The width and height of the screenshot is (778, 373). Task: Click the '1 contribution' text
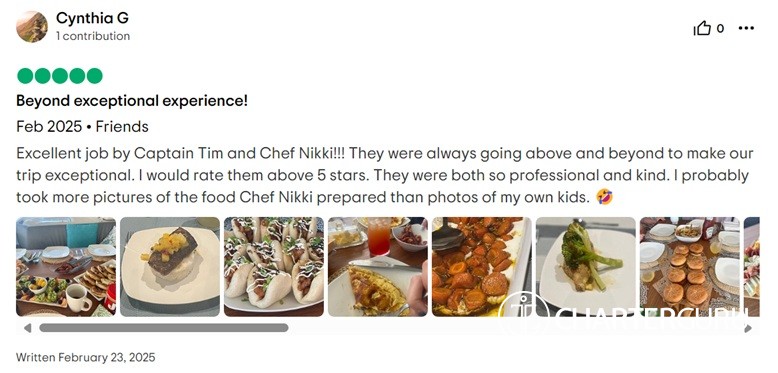(x=93, y=36)
